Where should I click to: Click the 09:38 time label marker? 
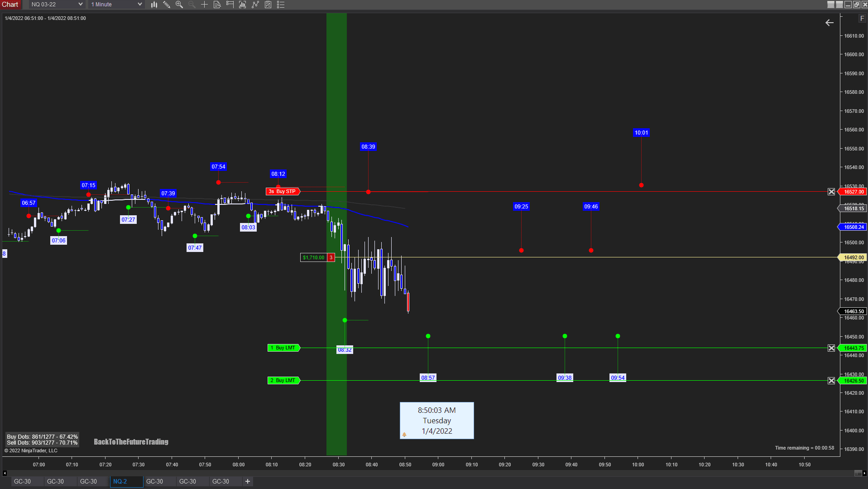coord(565,378)
